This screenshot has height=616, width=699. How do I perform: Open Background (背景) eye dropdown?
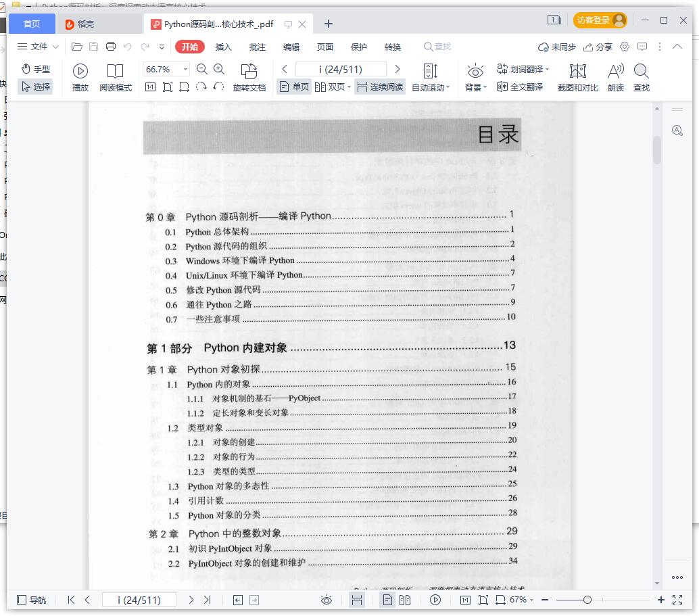pyautogui.click(x=476, y=78)
